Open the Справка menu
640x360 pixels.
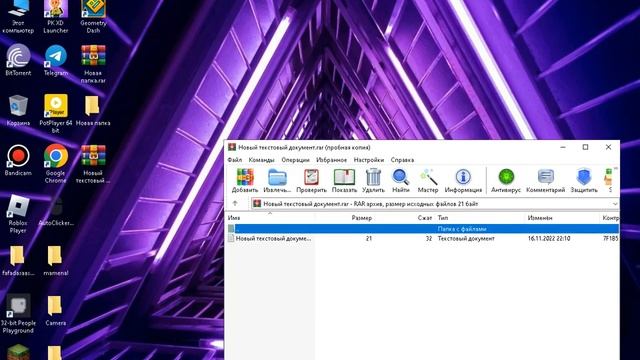coord(402,160)
